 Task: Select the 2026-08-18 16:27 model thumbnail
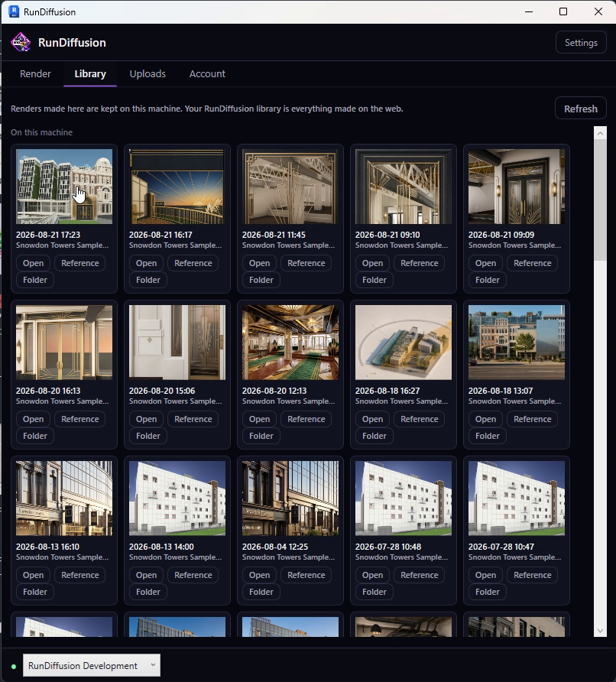click(403, 343)
